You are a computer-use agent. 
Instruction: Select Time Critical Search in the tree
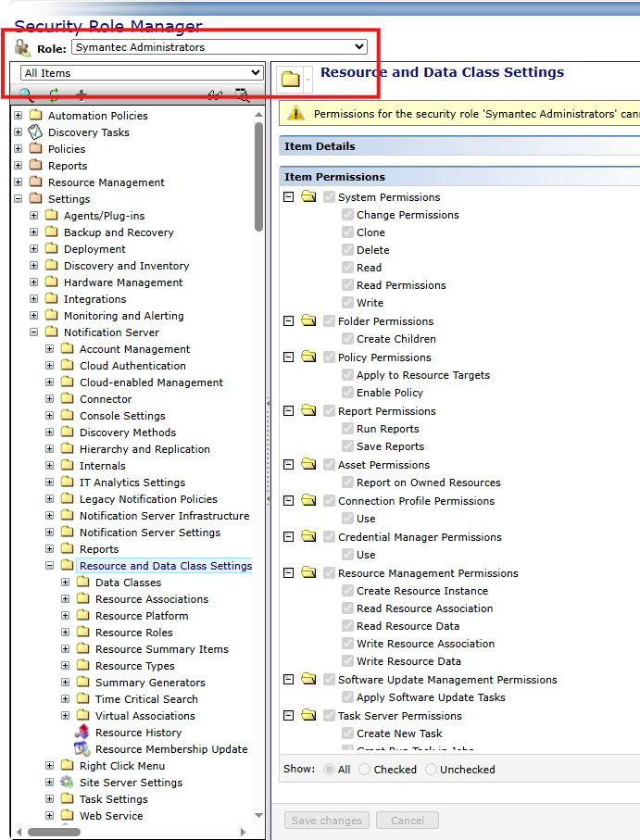(146, 699)
